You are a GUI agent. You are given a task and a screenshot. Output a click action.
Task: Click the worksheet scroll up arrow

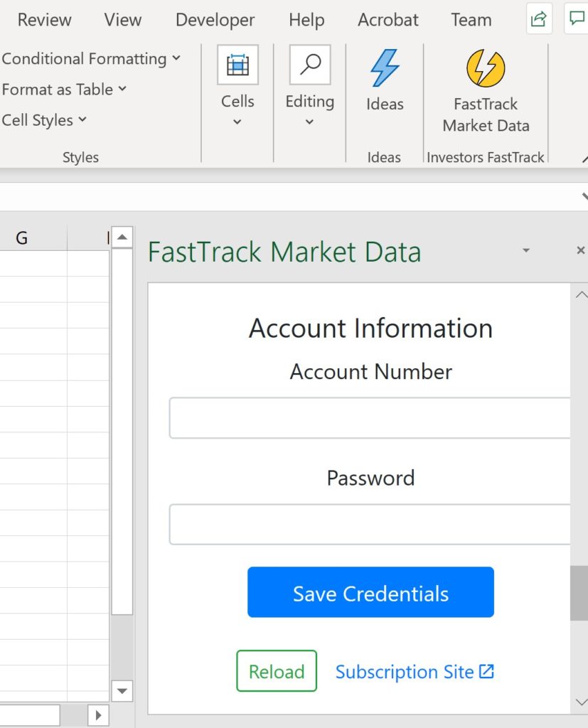[x=122, y=237]
